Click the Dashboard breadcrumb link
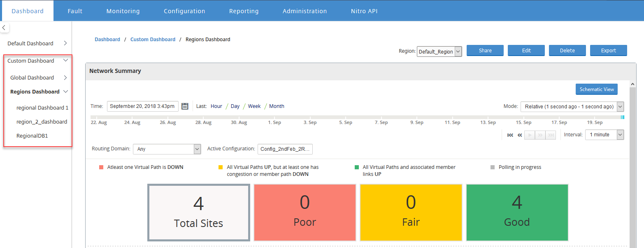The image size is (644, 248). coord(107,40)
